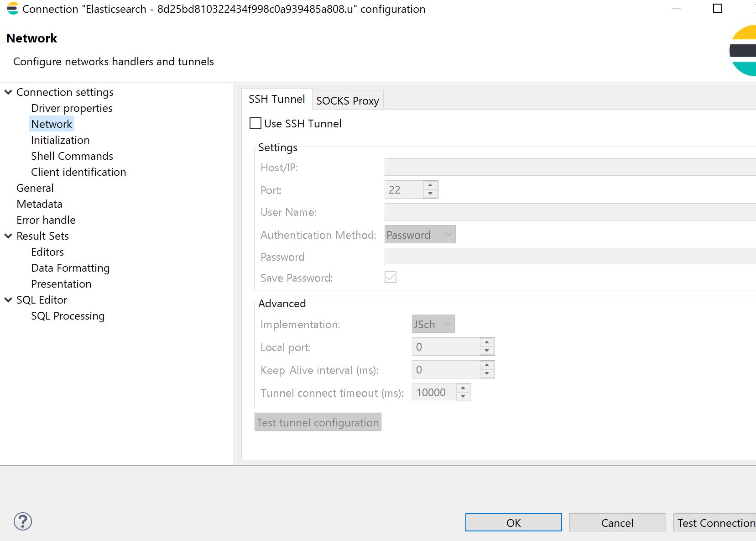This screenshot has height=541, width=756.
Task: Switch to the SOCKS Proxy tab
Action: coord(348,100)
